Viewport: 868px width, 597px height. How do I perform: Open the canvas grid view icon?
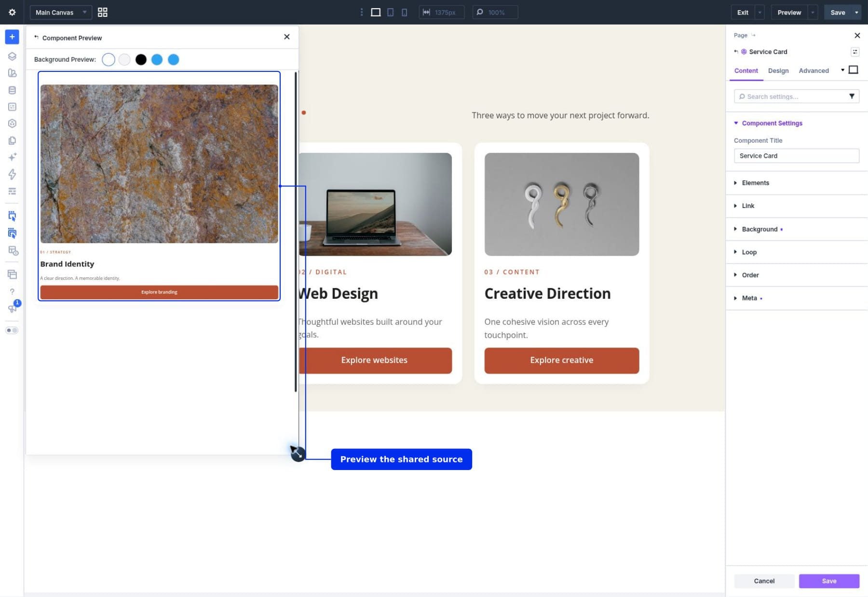point(103,12)
